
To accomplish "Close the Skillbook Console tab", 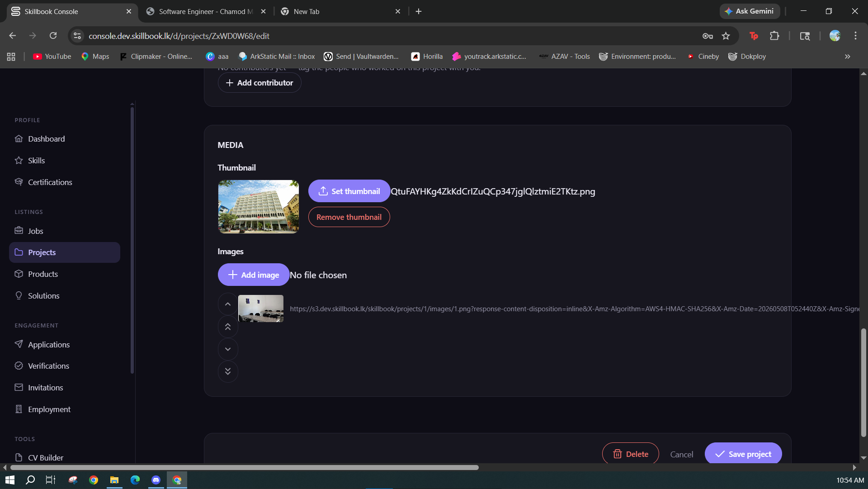I will tap(129, 11).
